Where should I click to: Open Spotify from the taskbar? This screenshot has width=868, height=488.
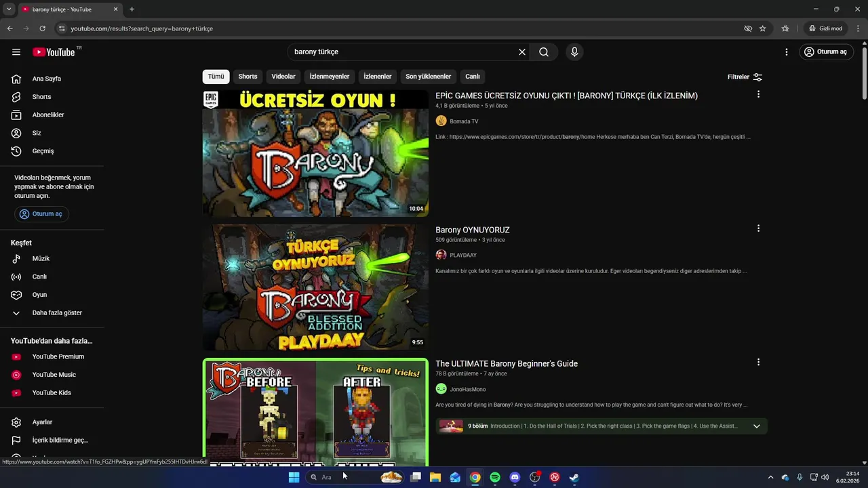click(495, 477)
